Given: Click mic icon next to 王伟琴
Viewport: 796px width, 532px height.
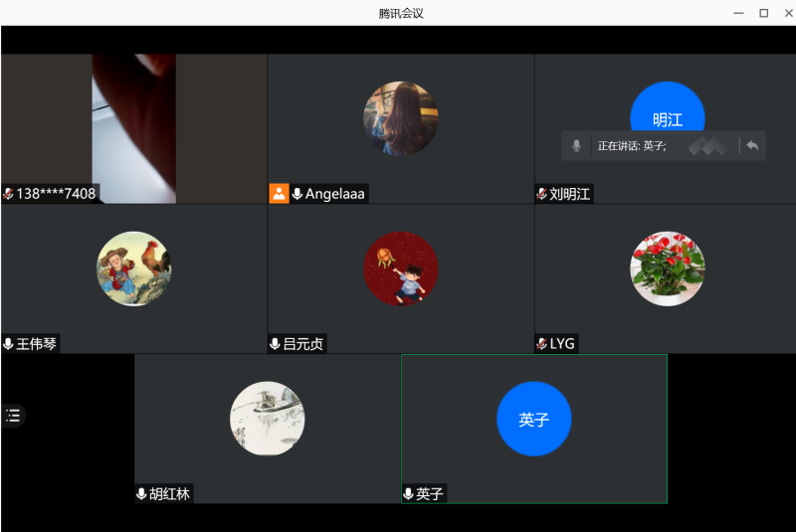Looking at the screenshot, I should point(8,344).
